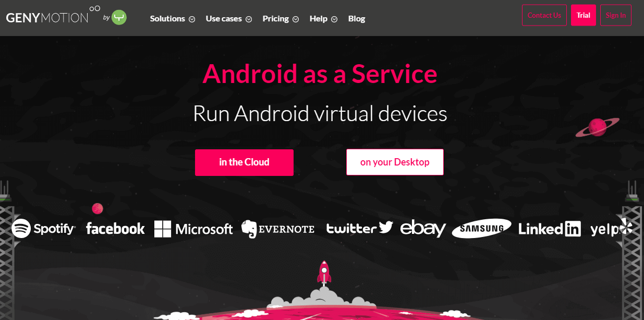Click the facebook logo
The image size is (644, 320).
click(x=115, y=228)
